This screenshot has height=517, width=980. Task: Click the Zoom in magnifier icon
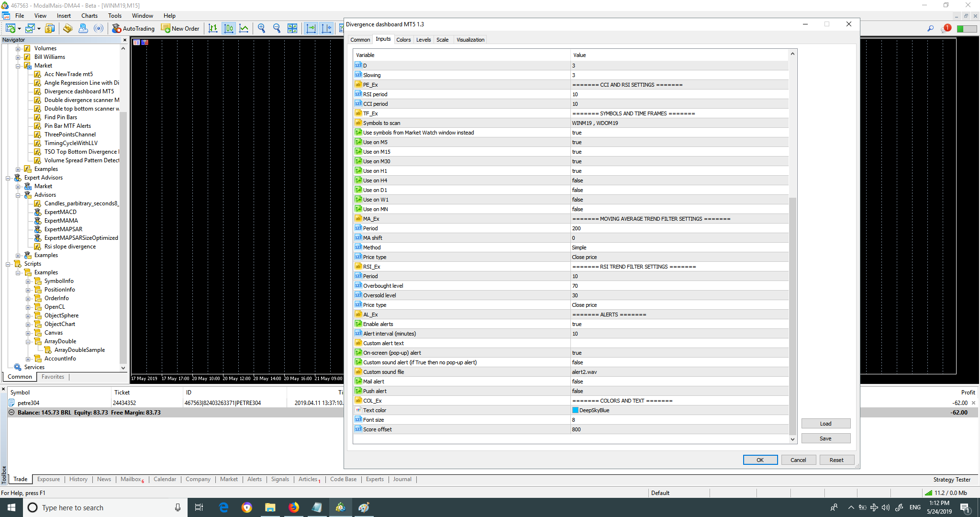tap(261, 29)
